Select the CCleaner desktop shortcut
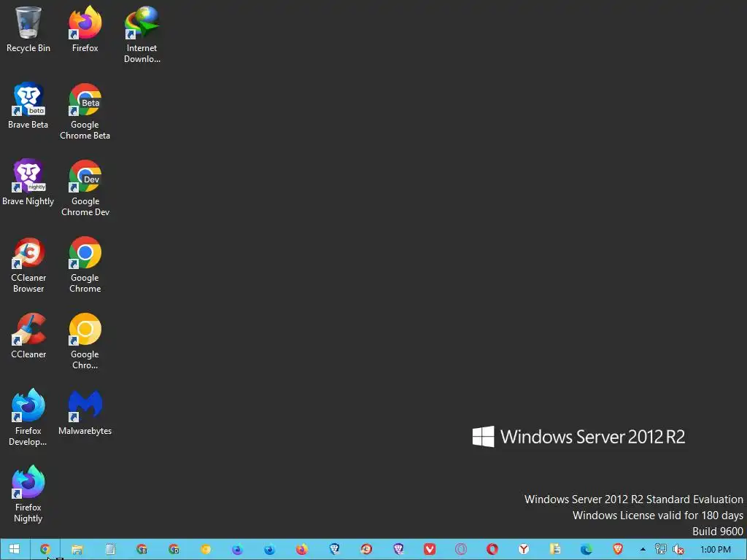 click(28, 335)
